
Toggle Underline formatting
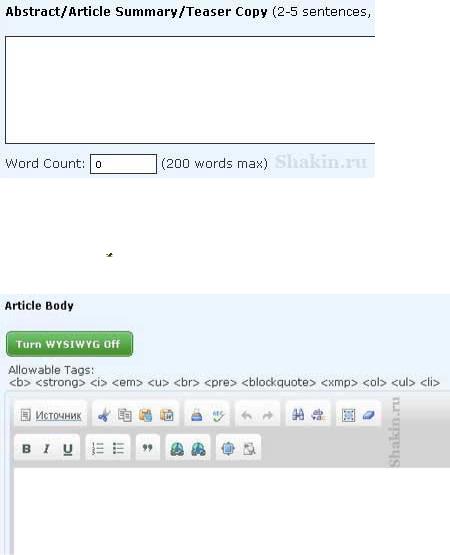[x=68, y=449]
